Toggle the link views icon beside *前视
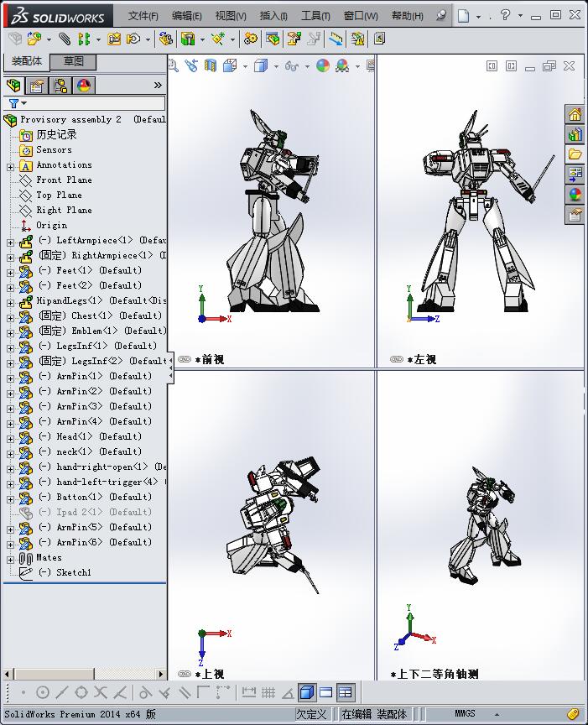588x725 pixels. click(x=185, y=359)
